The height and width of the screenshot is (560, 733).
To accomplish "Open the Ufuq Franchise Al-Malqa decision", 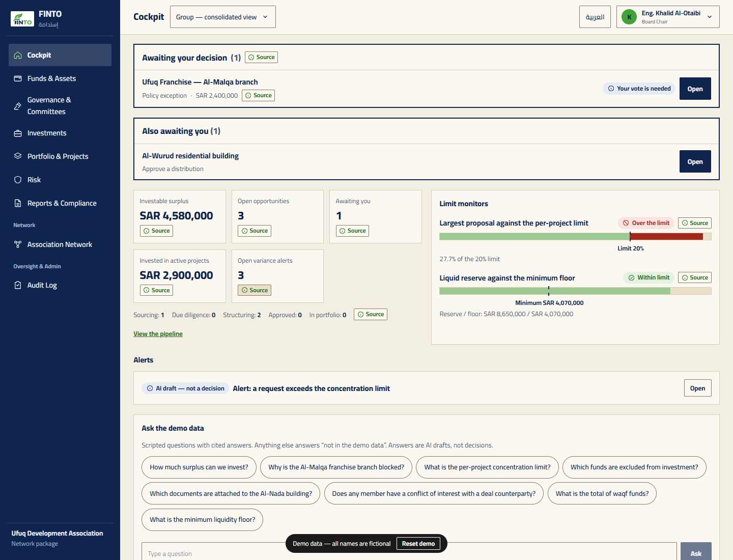I will coord(695,89).
